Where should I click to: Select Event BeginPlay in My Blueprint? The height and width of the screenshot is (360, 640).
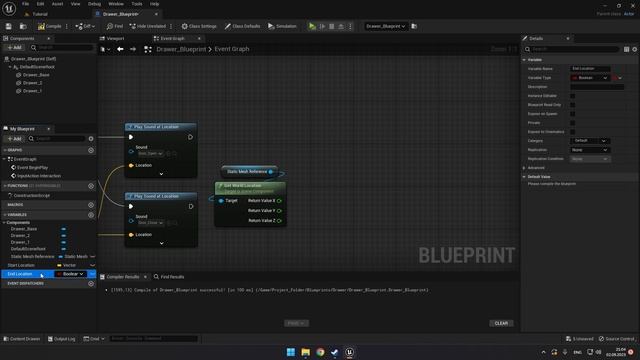(x=32, y=167)
